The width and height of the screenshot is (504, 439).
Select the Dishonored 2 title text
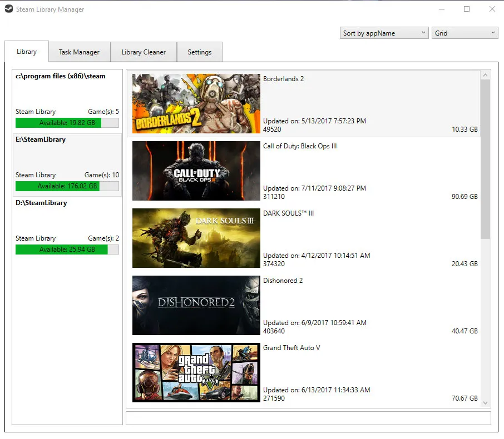[283, 281]
